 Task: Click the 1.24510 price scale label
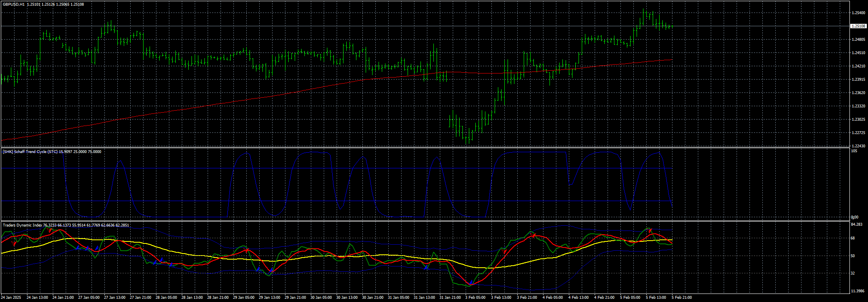click(x=858, y=53)
